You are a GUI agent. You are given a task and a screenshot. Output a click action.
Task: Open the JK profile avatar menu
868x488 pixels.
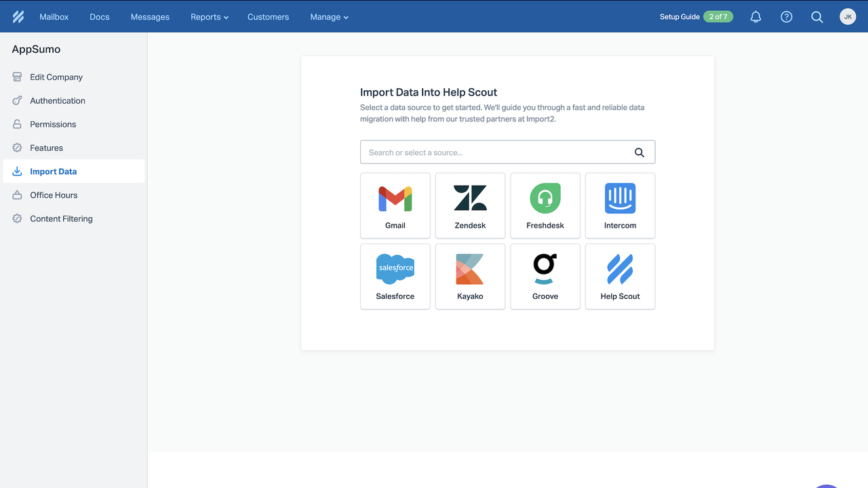point(848,16)
